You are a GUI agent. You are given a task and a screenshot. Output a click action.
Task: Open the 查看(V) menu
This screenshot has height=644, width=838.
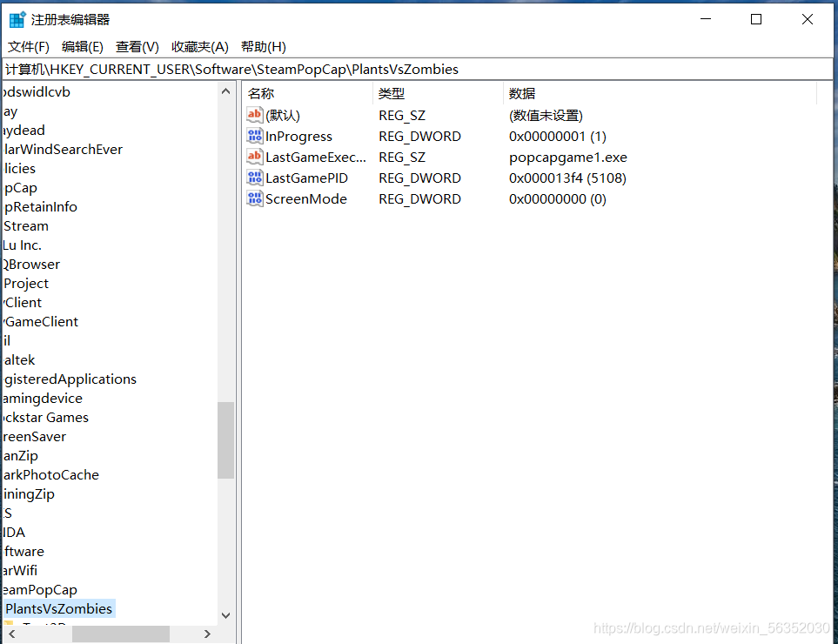click(x=137, y=47)
